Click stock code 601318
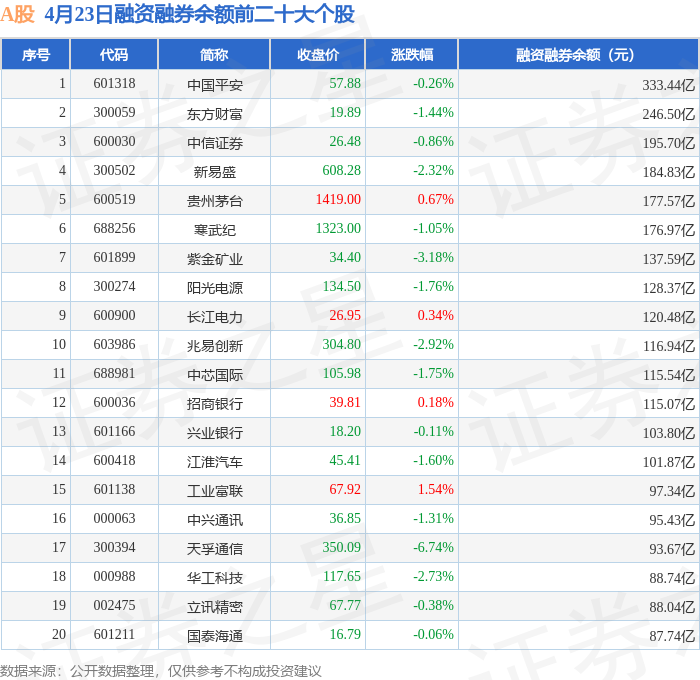700x680 pixels. click(114, 83)
